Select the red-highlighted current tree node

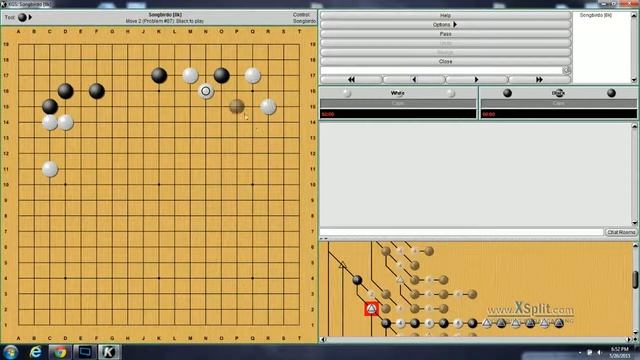point(371,309)
